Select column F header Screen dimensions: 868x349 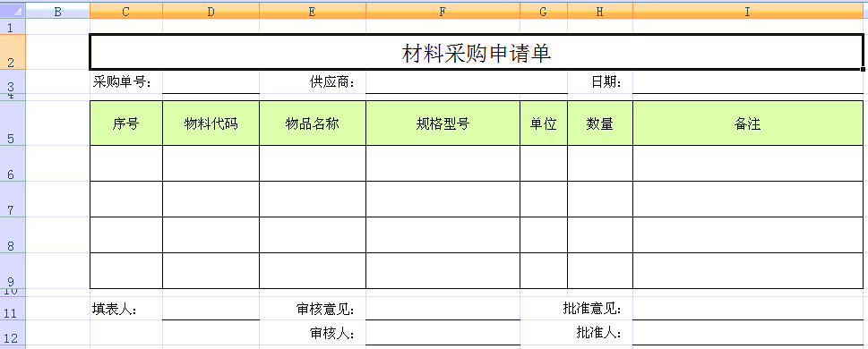point(443,11)
